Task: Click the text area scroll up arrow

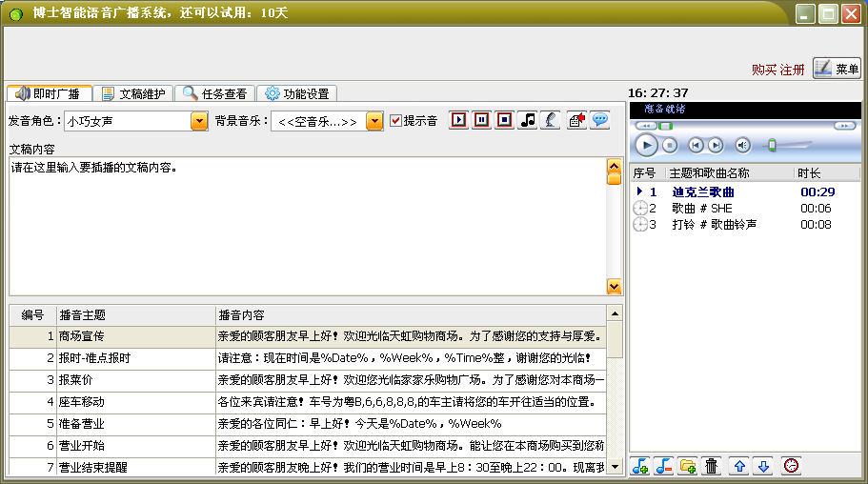Action: tap(614, 167)
